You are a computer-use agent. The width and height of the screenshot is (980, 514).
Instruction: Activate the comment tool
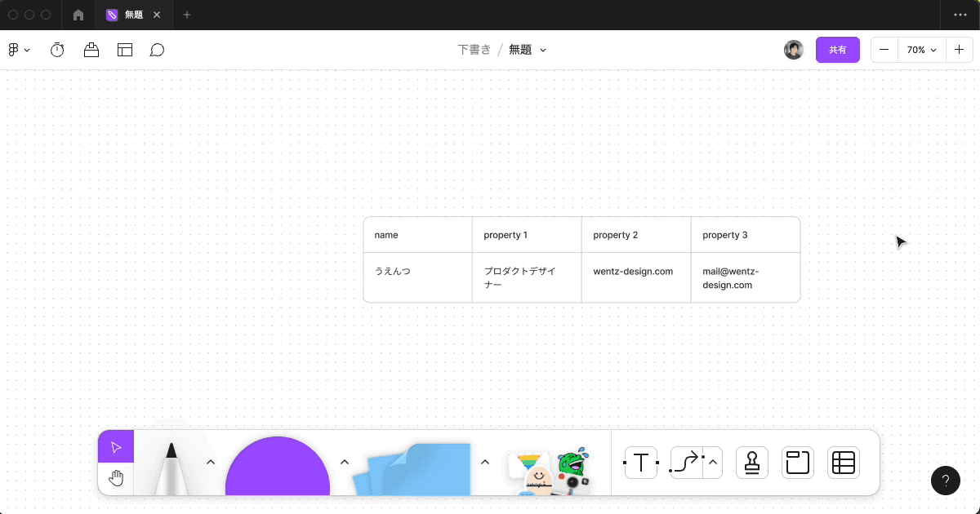click(x=158, y=50)
